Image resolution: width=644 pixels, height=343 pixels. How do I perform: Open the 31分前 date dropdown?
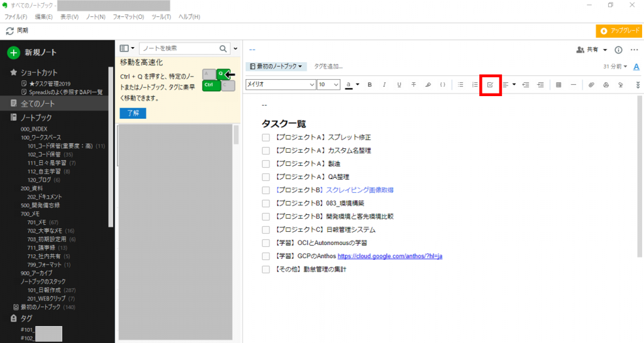pyautogui.click(x=615, y=67)
